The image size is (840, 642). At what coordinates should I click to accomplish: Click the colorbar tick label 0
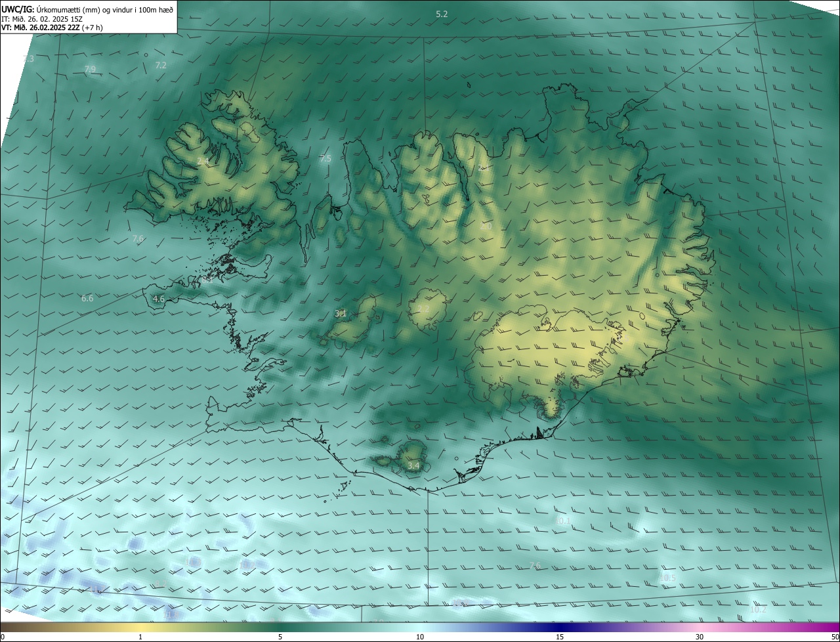pyautogui.click(x=2, y=637)
